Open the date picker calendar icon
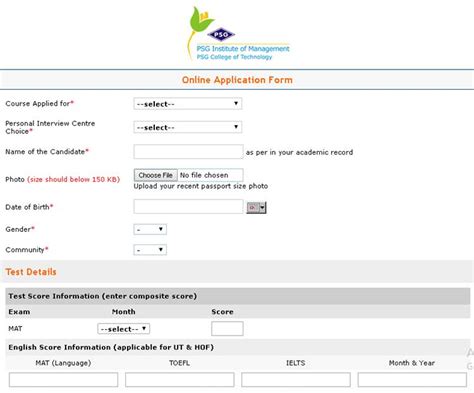The width and height of the screenshot is (474, 393). (x=256, y=207)
